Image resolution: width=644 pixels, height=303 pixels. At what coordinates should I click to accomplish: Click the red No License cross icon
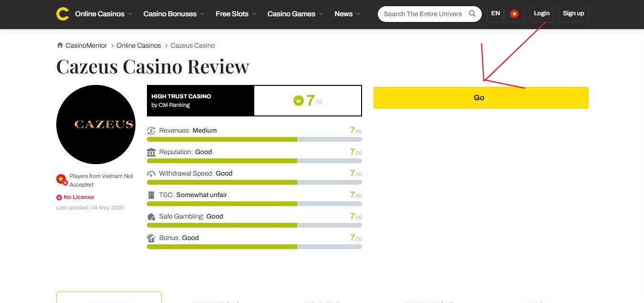(59, 198)
